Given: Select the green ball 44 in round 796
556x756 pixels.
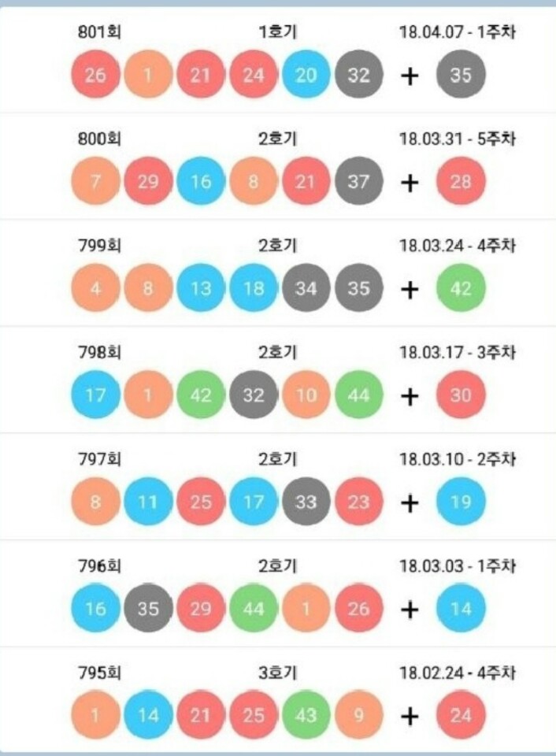Looking at the screenshot, I should [x=253, y=609].
